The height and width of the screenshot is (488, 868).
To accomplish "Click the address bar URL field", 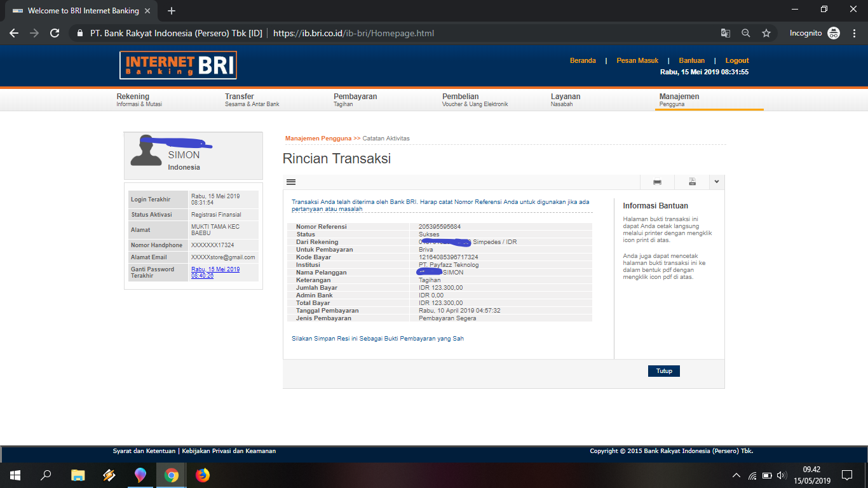I will click(x=353, y=33).
